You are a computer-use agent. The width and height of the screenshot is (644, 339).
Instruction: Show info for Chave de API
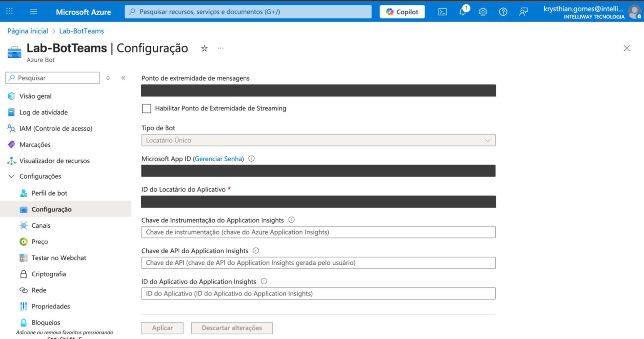click(x=256, y=251)
